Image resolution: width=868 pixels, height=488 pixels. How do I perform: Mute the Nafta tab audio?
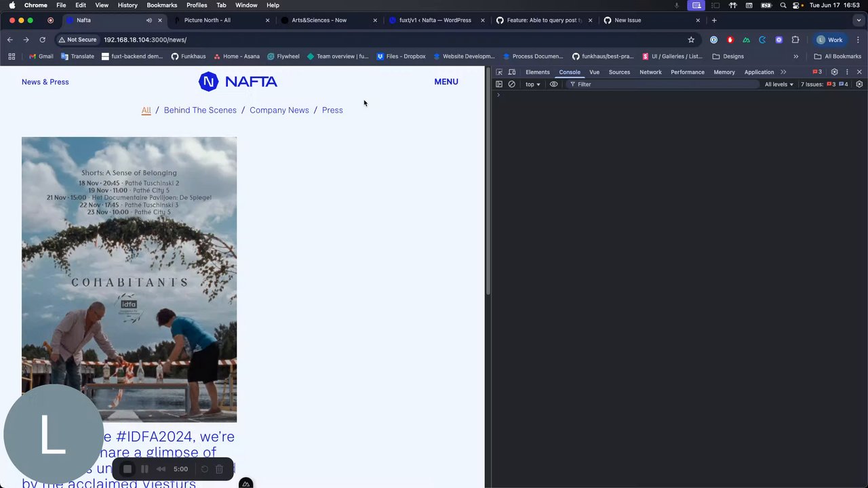[x=149, y=20]
